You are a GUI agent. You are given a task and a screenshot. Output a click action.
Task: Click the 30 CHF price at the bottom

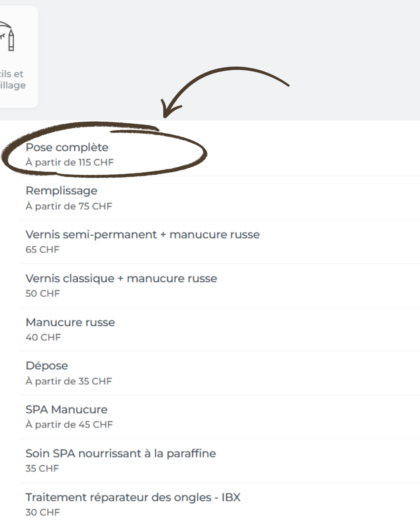tap(42, 512)
